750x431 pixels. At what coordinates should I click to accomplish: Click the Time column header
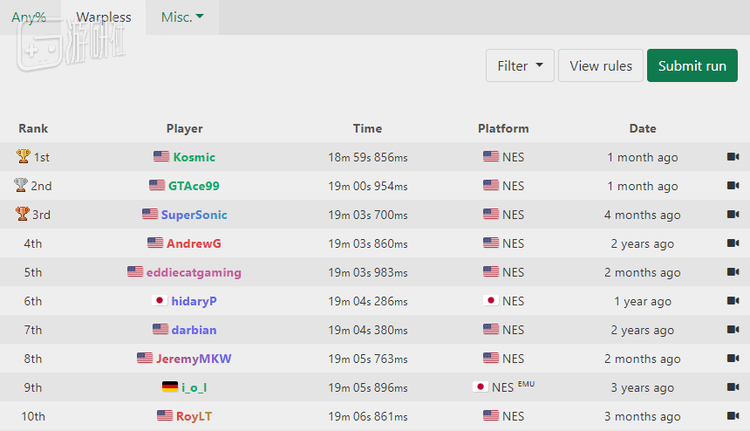tap(367, 128)
